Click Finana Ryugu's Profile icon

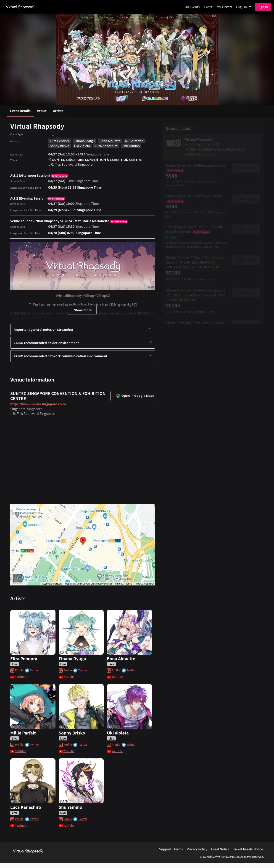point(61,670)
